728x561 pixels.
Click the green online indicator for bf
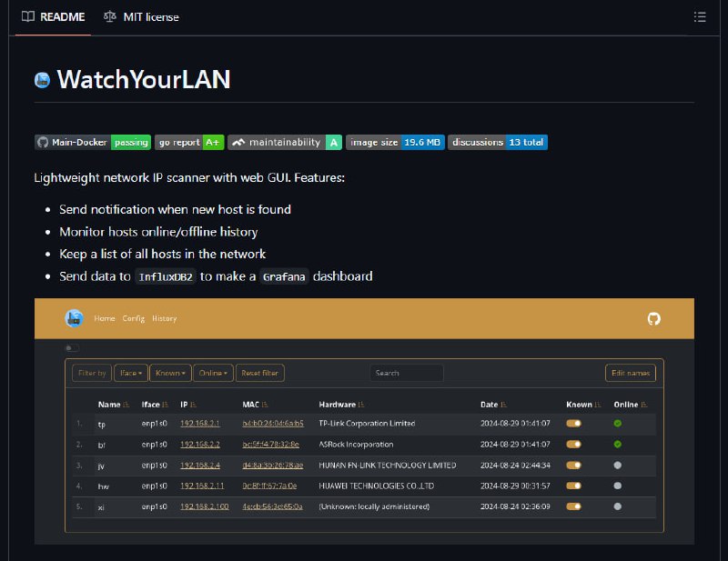[x=618, y=444]
